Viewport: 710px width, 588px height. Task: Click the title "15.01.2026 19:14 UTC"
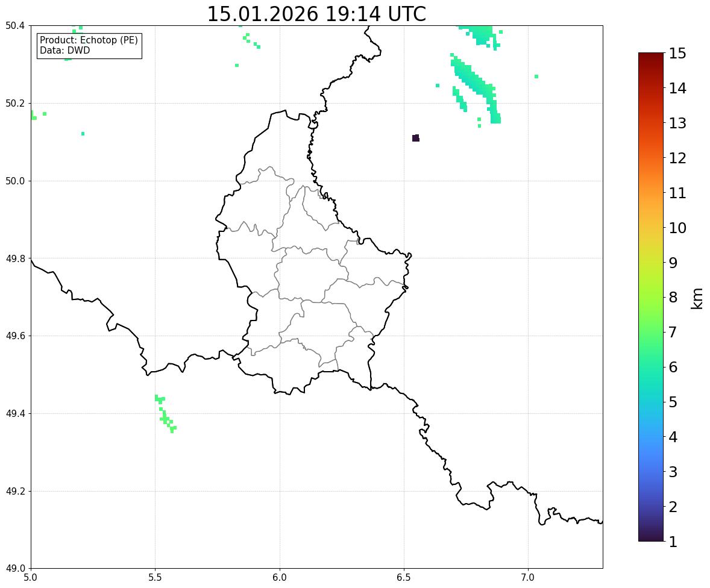pos(316,14)
